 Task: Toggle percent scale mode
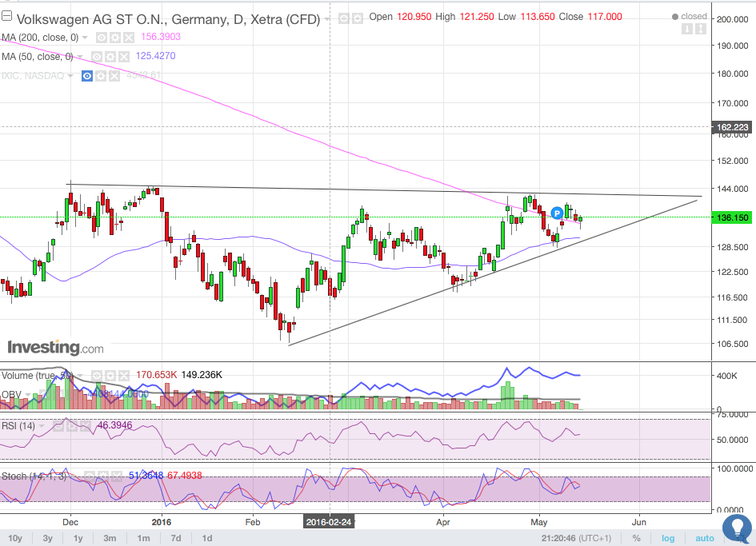[x=637, y=538]
